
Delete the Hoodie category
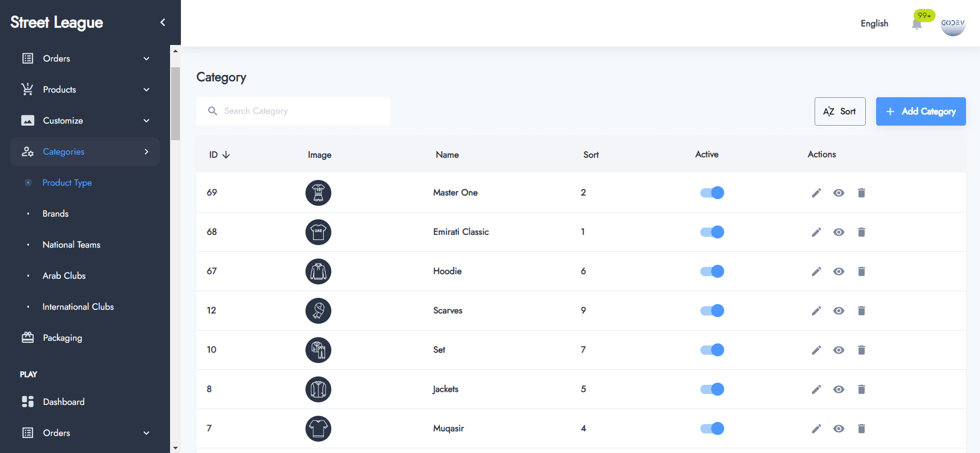861,271
